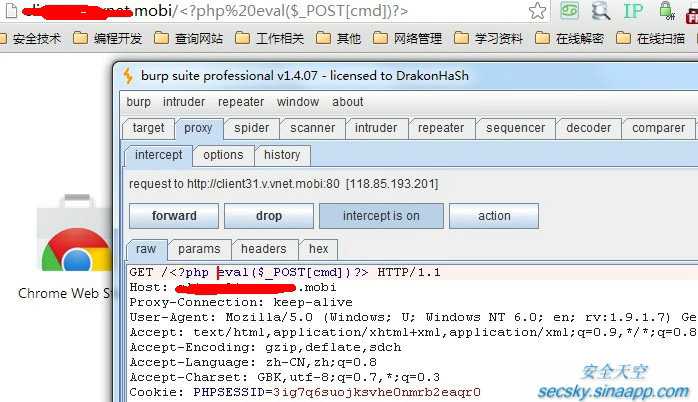Click the Host header line
The width and height of the screenshot is (698, 402).
tap(233, 288)
